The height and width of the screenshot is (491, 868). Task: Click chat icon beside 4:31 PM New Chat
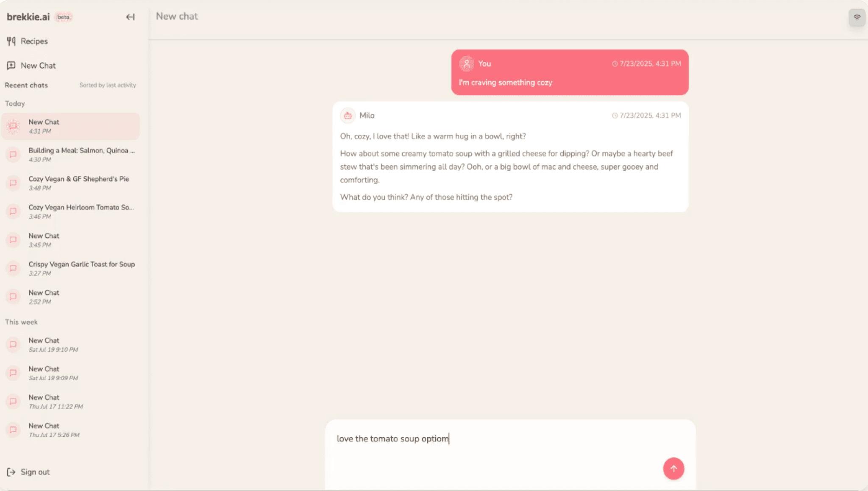click(x=13, y=126)
